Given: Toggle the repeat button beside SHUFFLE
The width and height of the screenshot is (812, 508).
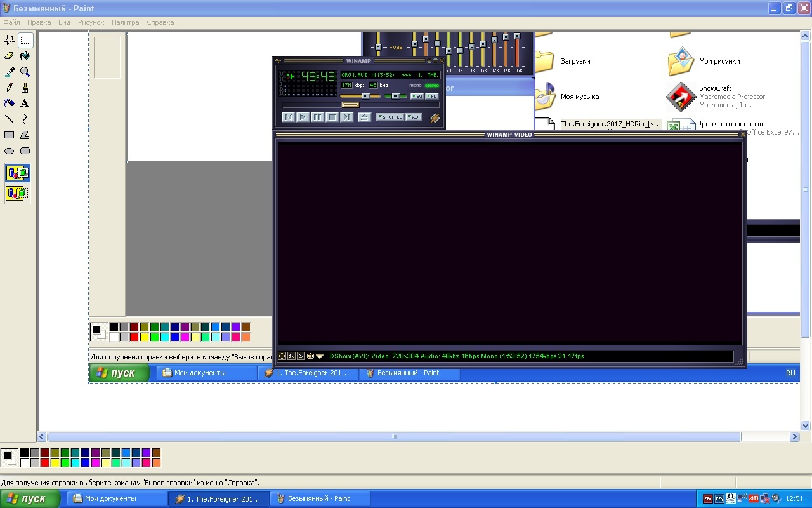Looking at the screenshot, I should (x=414, y=117).
